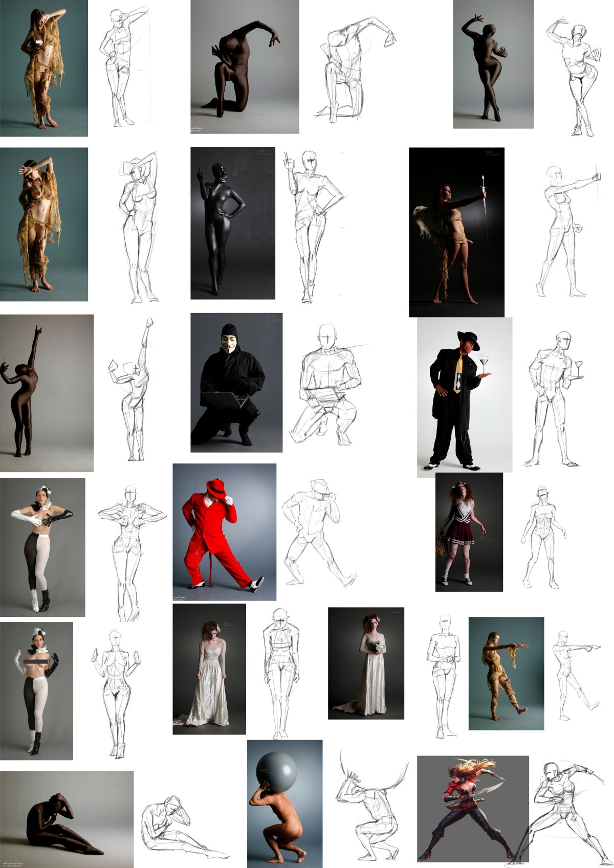
Task: Select the sketch of figure holding a sword
Action: pos(568,230)
